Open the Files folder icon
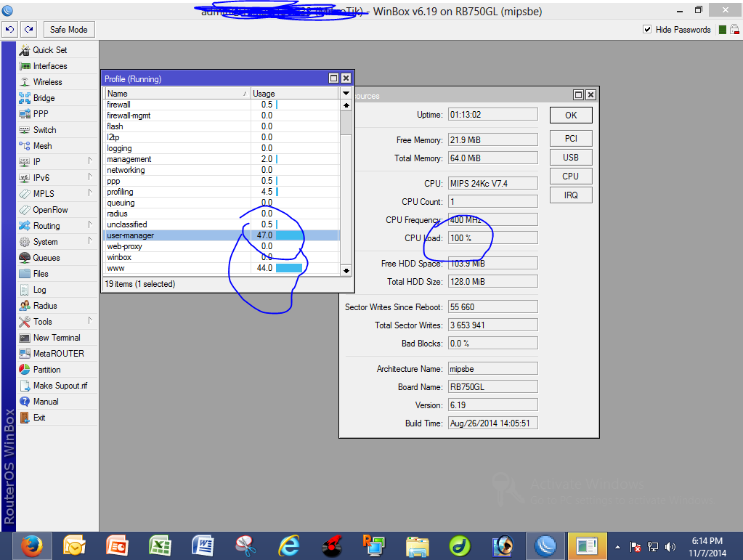743x560 pixels. (25, 274)
